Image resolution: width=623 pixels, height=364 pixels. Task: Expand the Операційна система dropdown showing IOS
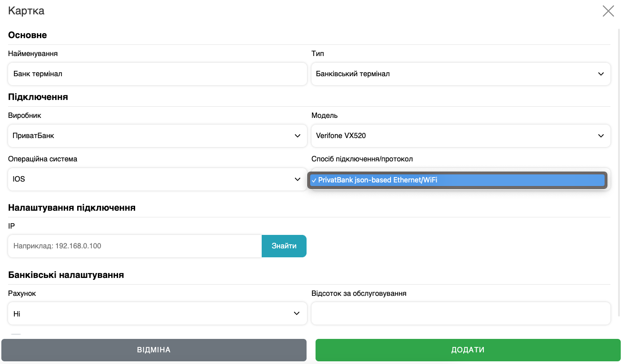pos(157,179)
